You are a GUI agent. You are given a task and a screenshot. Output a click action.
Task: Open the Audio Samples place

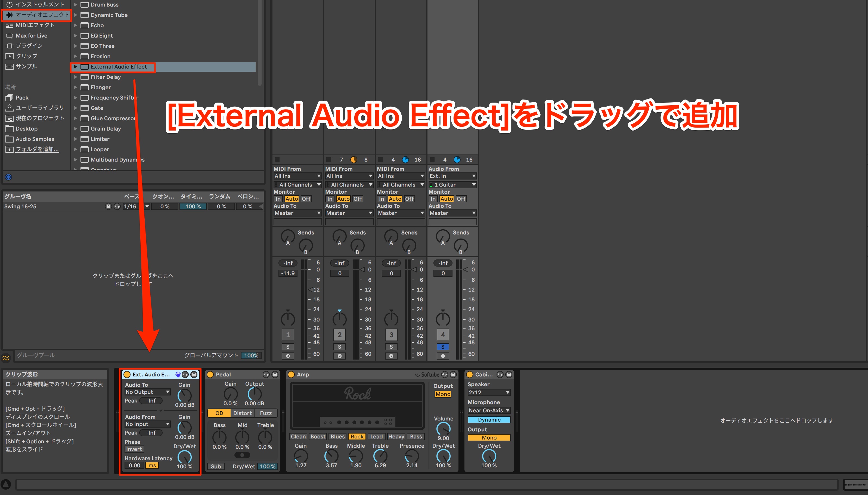point(30,139)
